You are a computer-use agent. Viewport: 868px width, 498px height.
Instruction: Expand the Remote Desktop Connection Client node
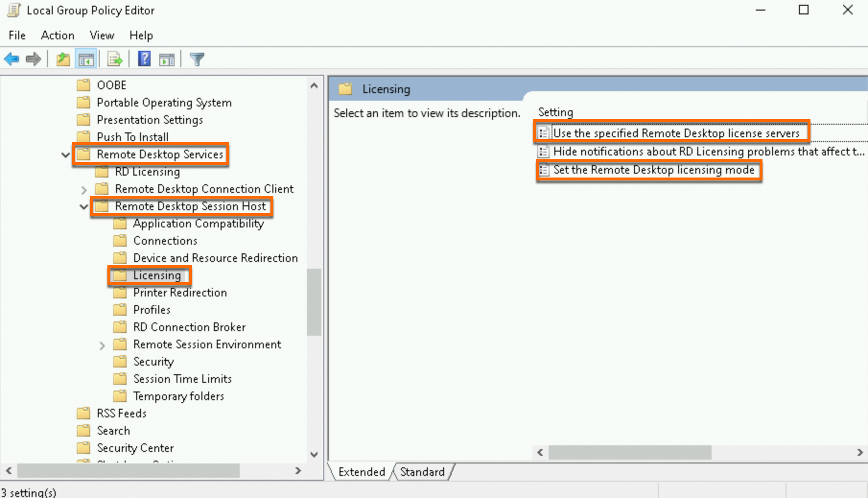click(84, 190)
